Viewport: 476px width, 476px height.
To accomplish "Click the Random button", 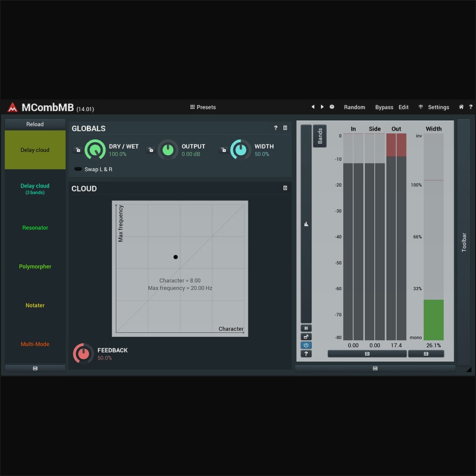I will (x=354, y=107).
